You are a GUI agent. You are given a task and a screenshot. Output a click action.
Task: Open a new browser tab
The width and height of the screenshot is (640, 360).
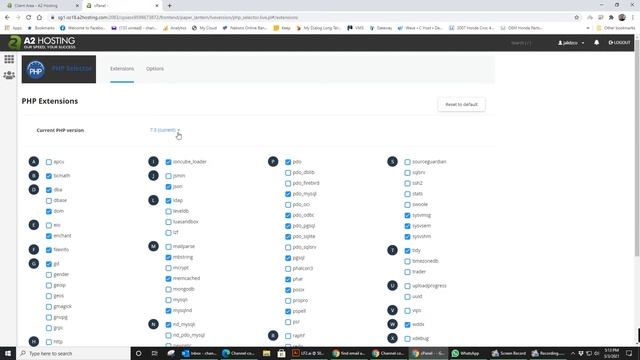pos(169,6)
